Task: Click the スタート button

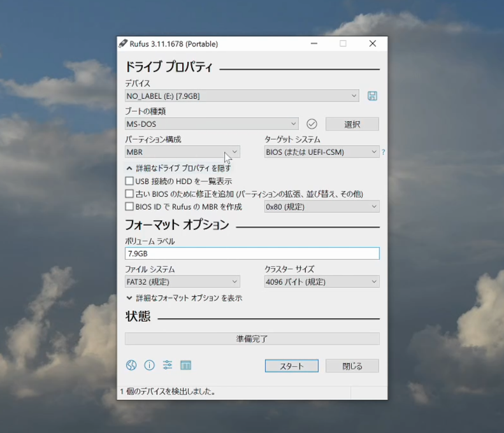Action: [292, 366]
